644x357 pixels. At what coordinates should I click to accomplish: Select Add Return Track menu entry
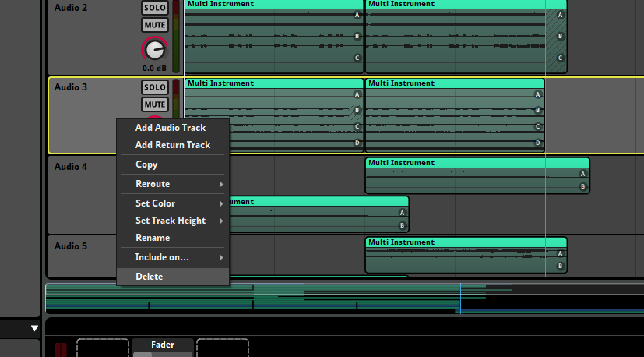(x=173, y=145)
